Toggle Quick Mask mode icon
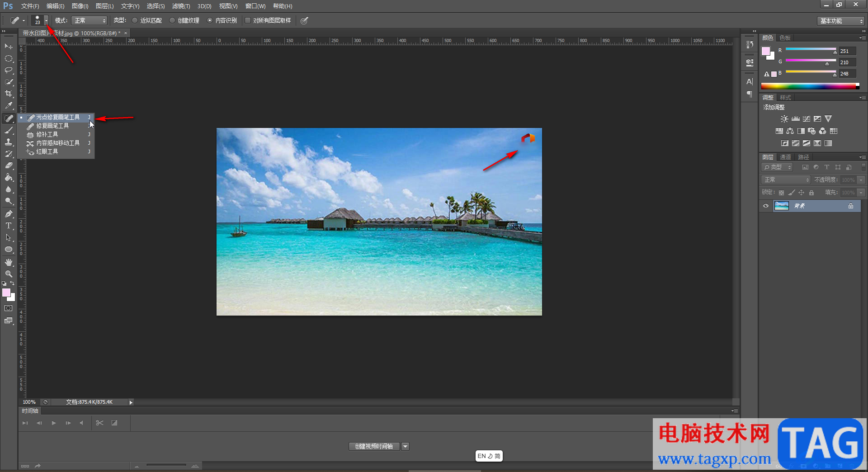This screenshot has height=472, width=868. pos(9,308)
